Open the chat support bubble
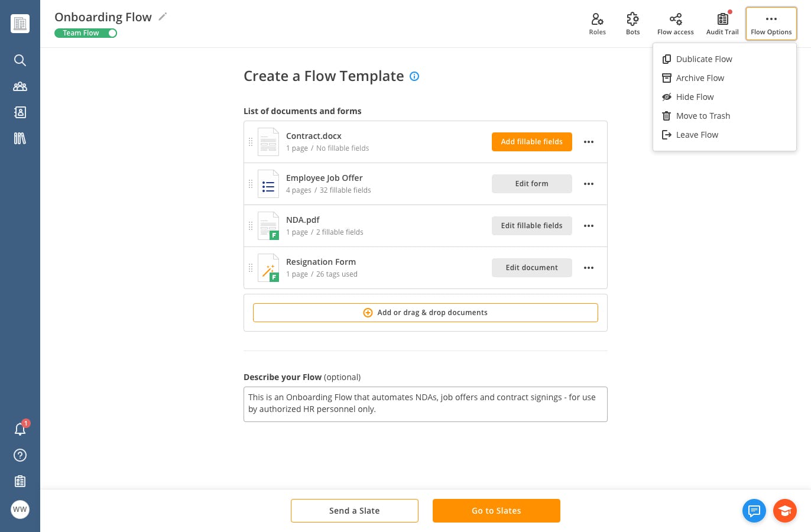The height and width of the screenshot is (532, 811). [754, 511]
